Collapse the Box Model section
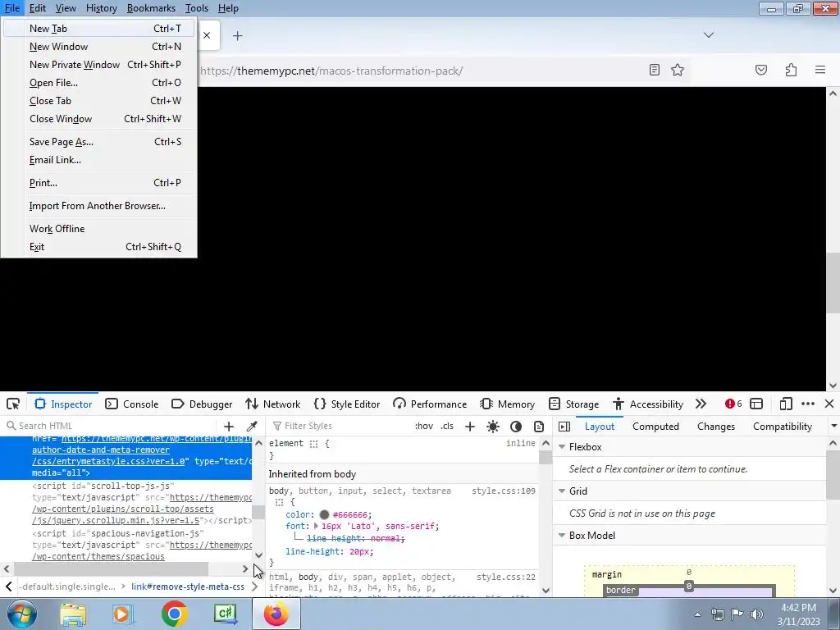 pos(562,535)
